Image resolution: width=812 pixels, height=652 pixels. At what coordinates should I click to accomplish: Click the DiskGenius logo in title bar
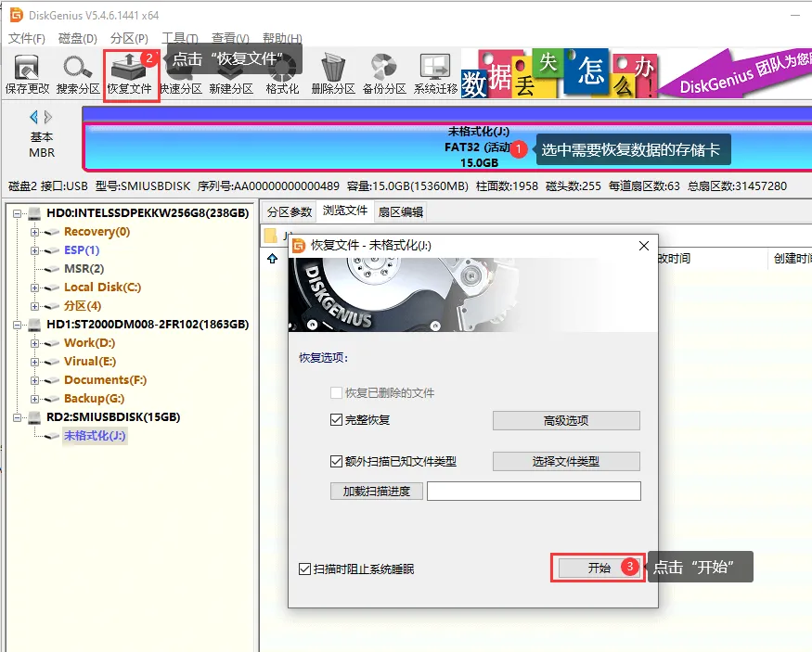(17, 15)
